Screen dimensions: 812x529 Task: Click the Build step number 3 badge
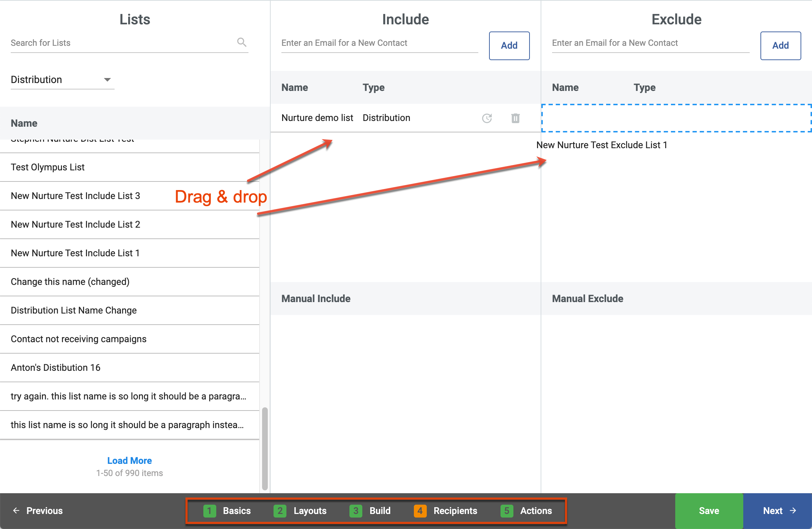(x=356, y=511)
